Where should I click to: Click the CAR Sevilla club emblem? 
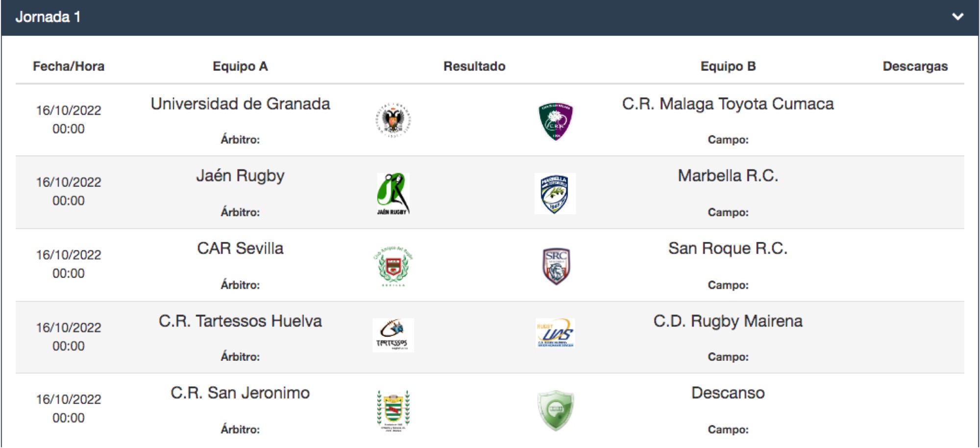(x=393, y=266)
